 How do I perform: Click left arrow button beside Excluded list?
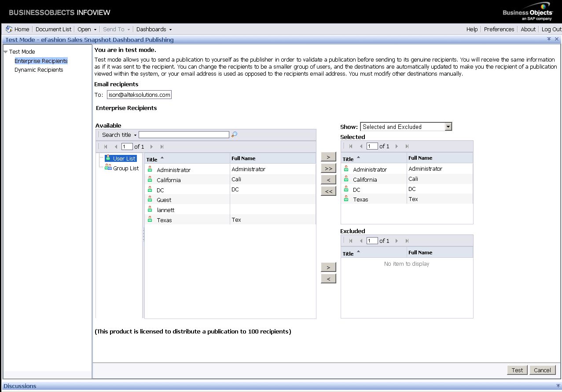328,278
